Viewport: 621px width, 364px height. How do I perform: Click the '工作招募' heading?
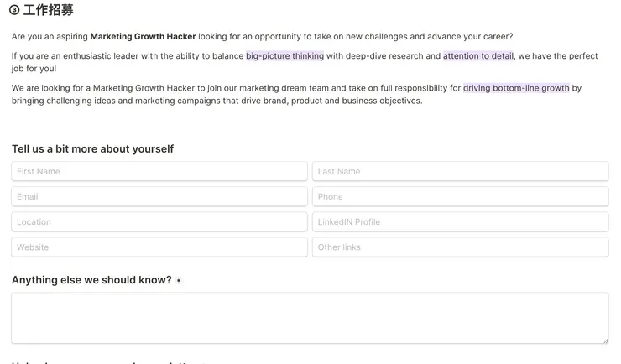49,11
